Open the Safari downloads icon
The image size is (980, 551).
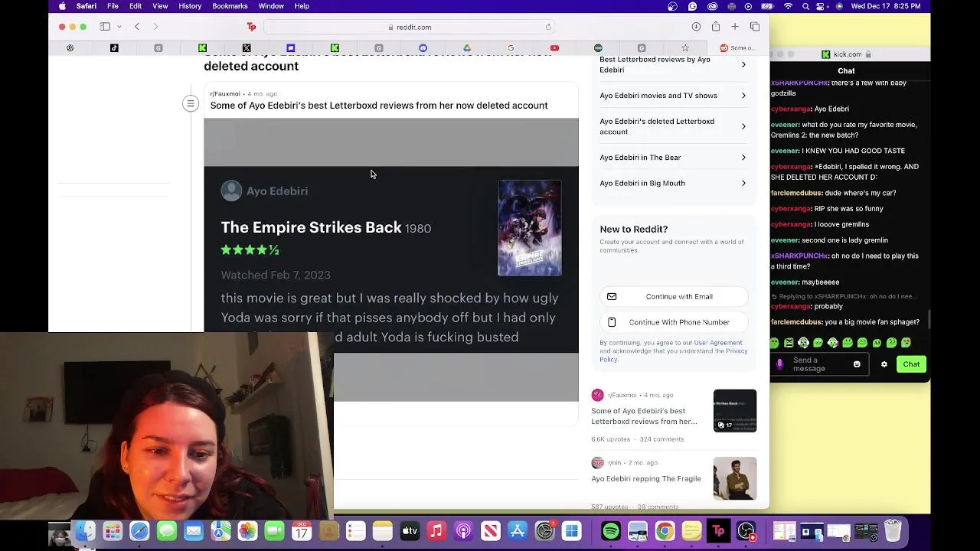696,27
